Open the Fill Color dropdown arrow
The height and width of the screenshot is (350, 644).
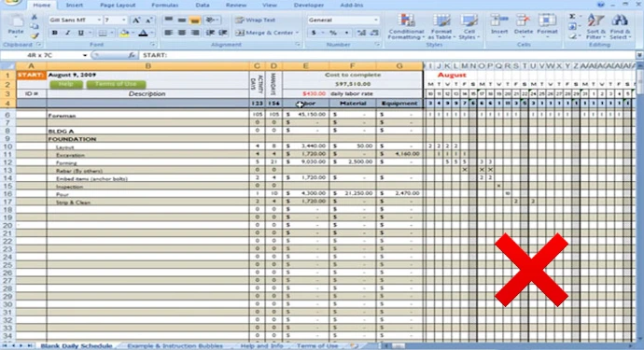133,33
